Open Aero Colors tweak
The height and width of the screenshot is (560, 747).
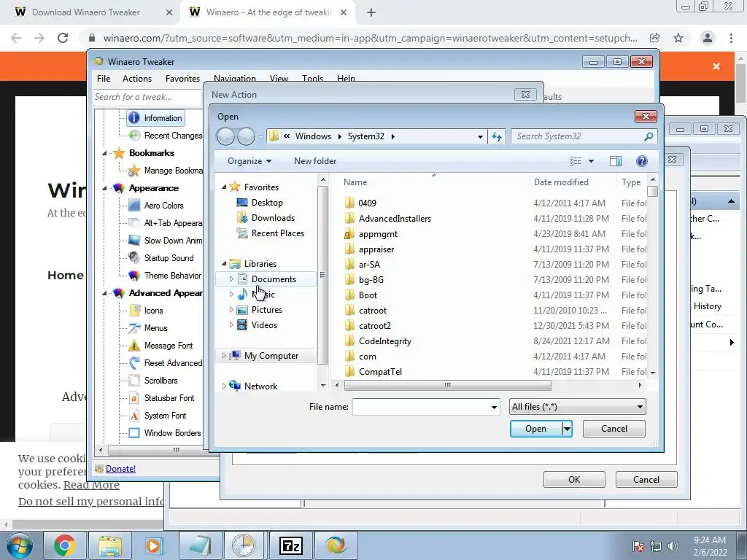pyautogui.click(x=156, y=205)
